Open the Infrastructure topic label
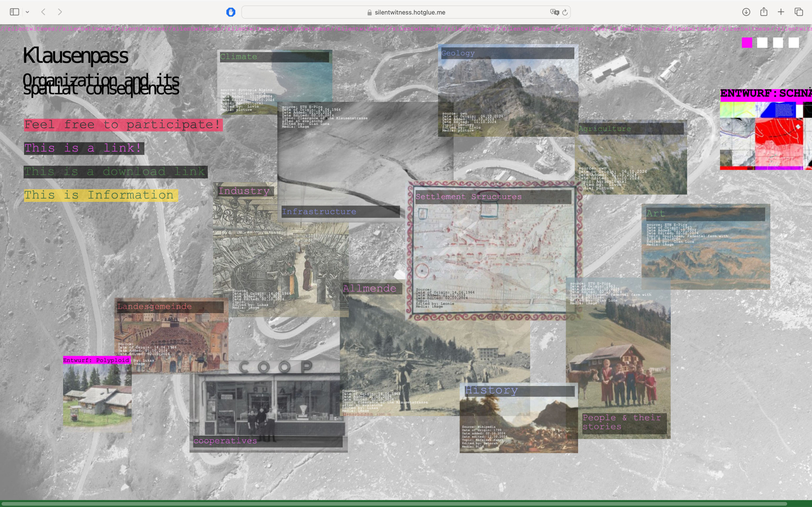This screenshot has width=812, height=507. coord(341,212)
